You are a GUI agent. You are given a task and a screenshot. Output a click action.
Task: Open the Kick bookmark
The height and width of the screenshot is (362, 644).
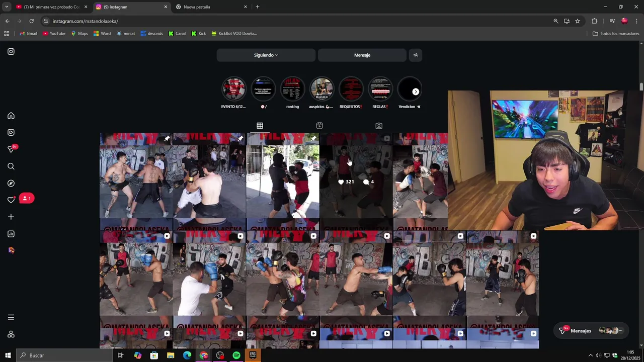pyautogui.click(x=199, y=34)
